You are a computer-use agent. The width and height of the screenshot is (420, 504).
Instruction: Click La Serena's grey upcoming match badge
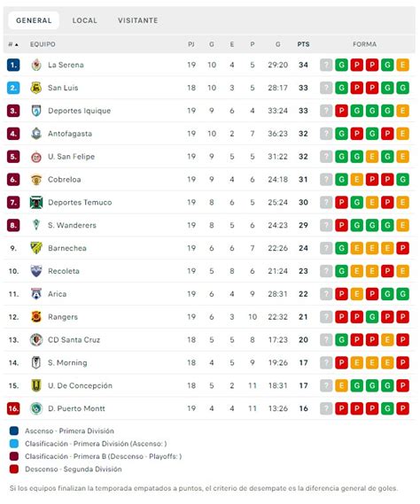tap(326, 65)
